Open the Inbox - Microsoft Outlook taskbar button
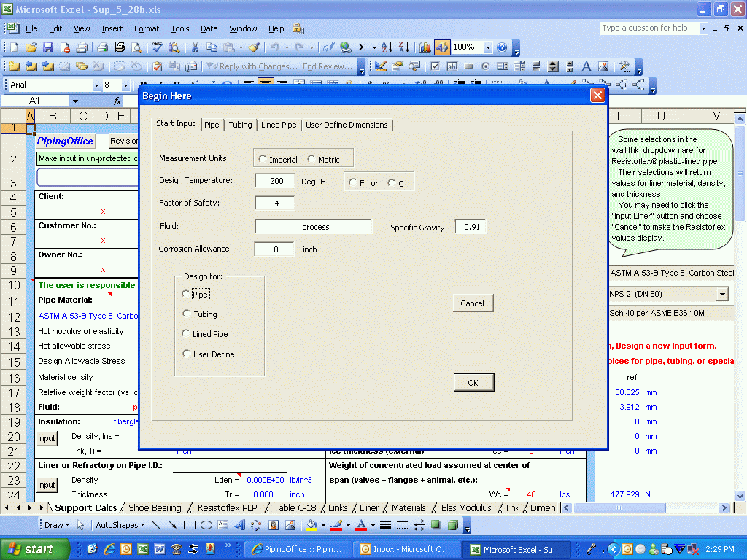 tap(406, 549)
